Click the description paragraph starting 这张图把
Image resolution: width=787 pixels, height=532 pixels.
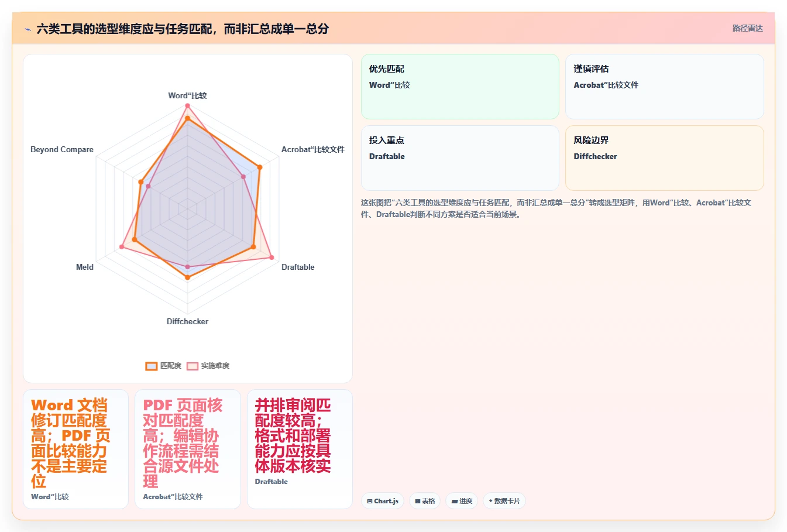(556, 208)
